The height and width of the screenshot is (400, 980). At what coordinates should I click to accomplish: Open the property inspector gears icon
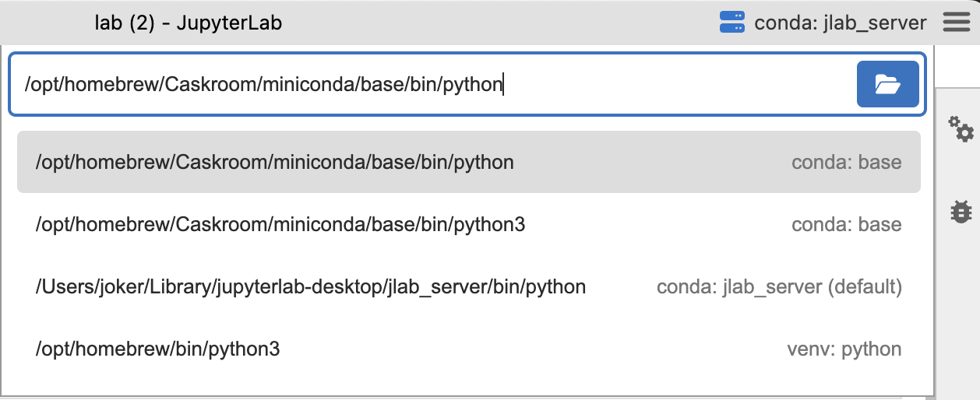coord(961,129)
